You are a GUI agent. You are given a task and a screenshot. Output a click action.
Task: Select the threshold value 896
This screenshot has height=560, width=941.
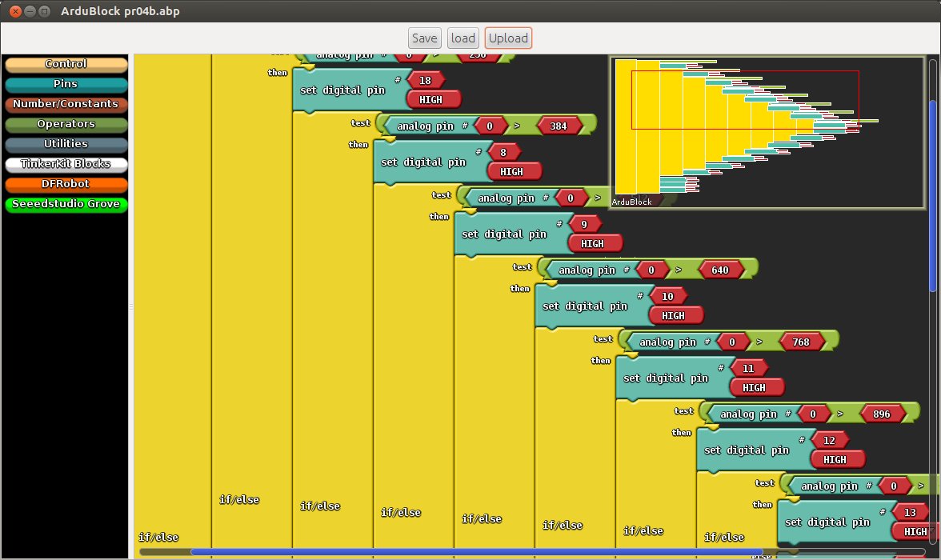(x=882, y=414)
